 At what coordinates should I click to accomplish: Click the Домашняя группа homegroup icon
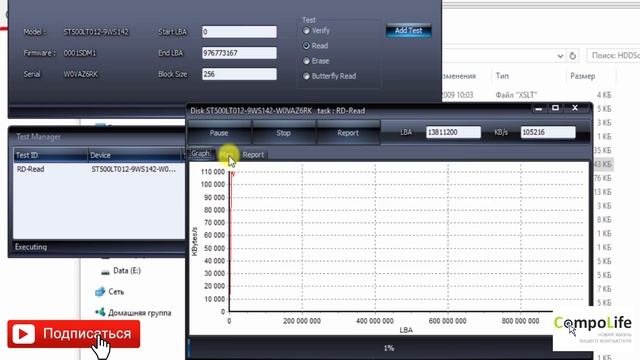click(x=100, y=312)
